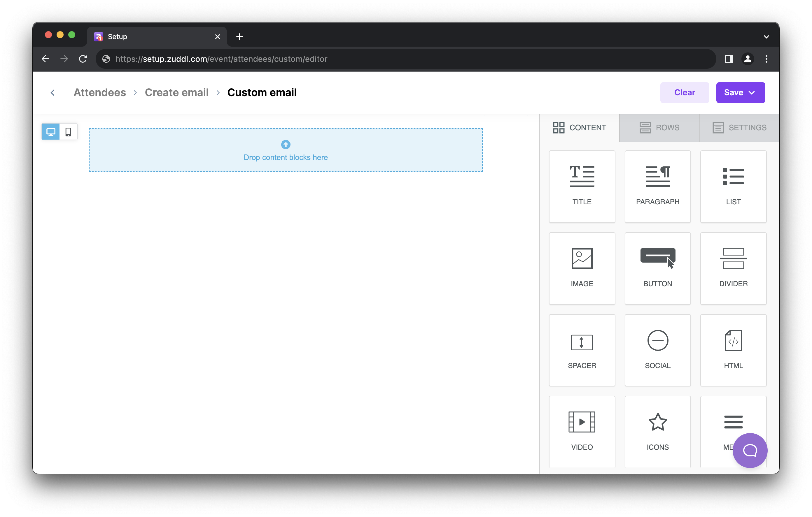This screenshot has height=517, width=812.
Task: Choose the Image content block
Action: coord(582,268)
